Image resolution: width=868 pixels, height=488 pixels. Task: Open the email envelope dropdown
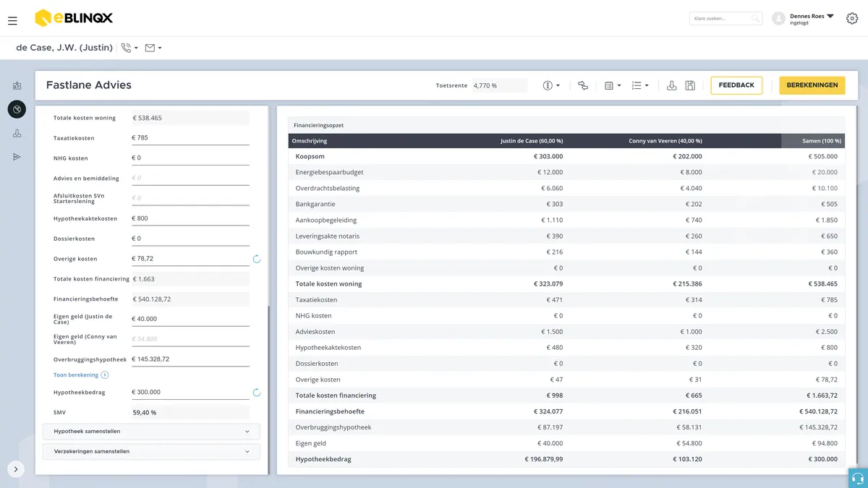pyautogui.click(x=153, y=48)
